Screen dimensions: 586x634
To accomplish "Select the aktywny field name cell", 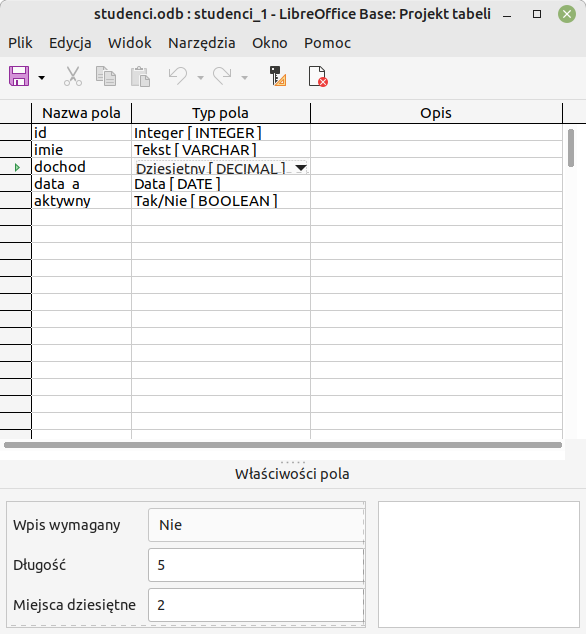I will pyautogui.click(x=81, y=201).
